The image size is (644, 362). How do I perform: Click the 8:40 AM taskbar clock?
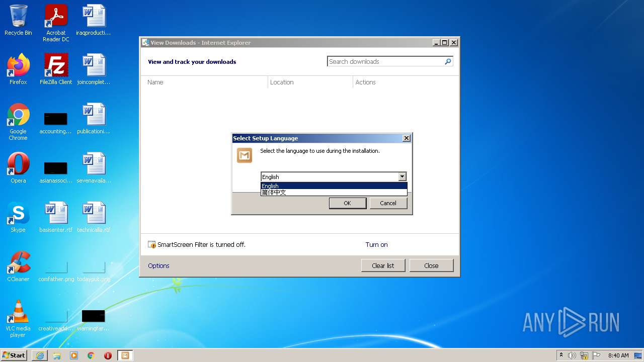tap(618, 355)
